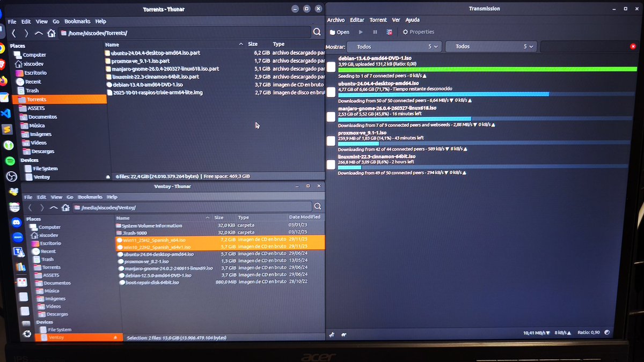Open Transmission preferences wrench icon in status bar
Image resolution: width=644 pixels, height=362 pixels.
pyautogui.click(x=332, y=334)
